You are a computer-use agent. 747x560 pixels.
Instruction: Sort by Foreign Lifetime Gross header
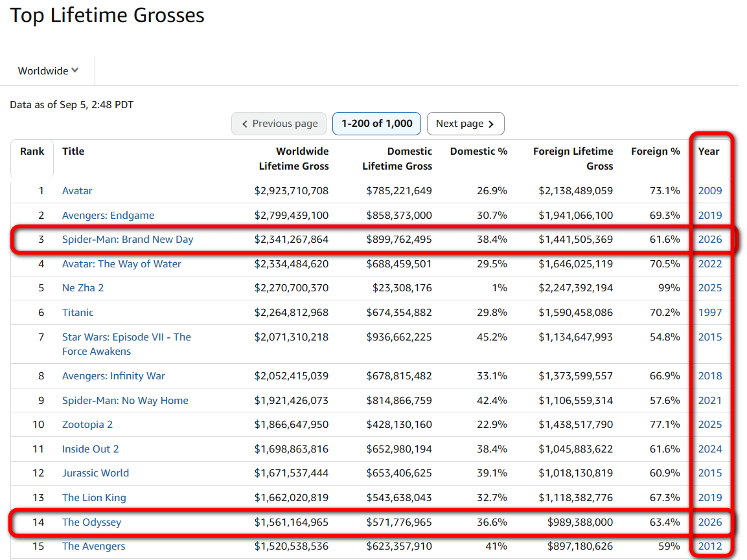pyautogui.click(x=573, y=159)
